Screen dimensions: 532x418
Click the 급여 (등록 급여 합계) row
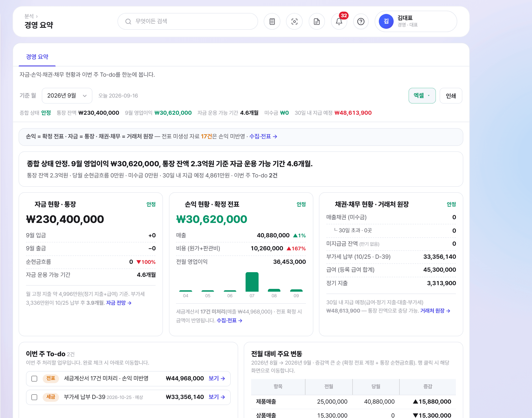(391, 270)
